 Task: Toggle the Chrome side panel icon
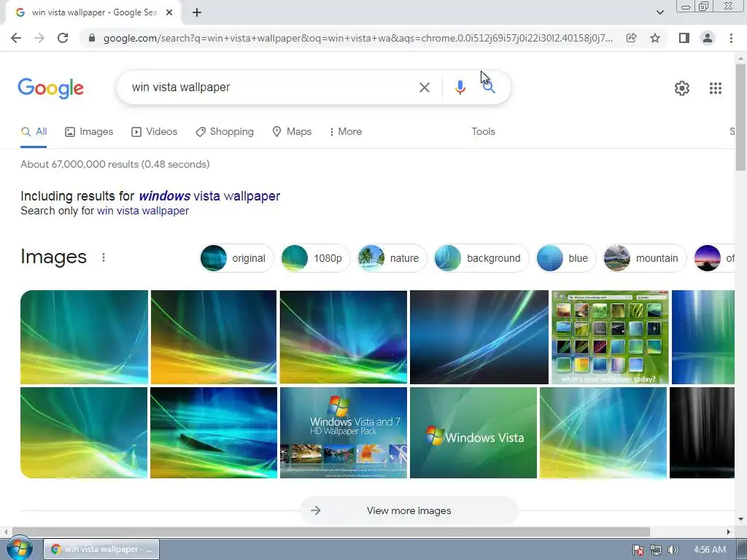[684, 38]
